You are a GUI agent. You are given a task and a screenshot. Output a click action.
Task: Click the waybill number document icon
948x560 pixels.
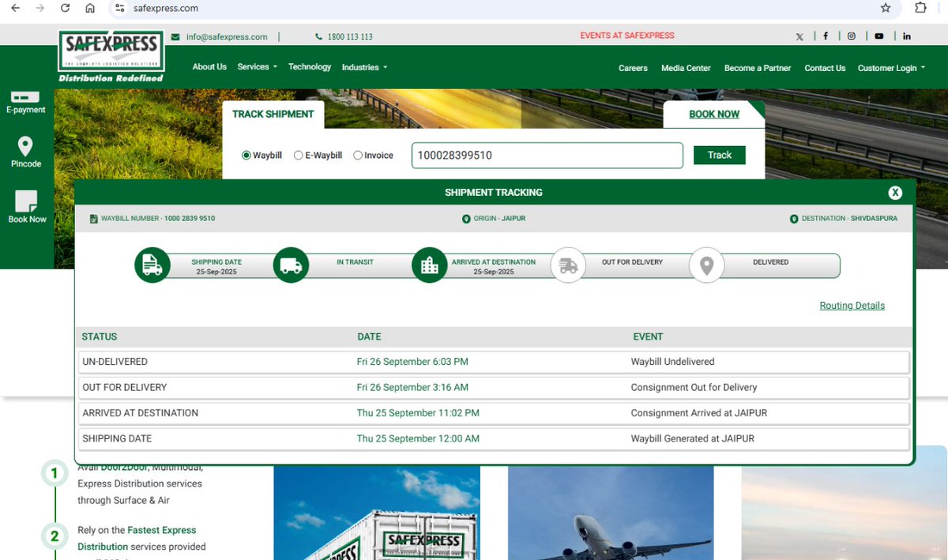(93, 219)
